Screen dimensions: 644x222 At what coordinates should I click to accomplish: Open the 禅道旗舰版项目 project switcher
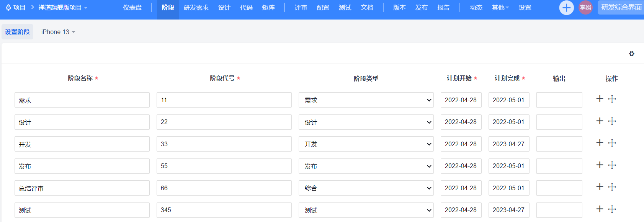(x=63, y=8)
